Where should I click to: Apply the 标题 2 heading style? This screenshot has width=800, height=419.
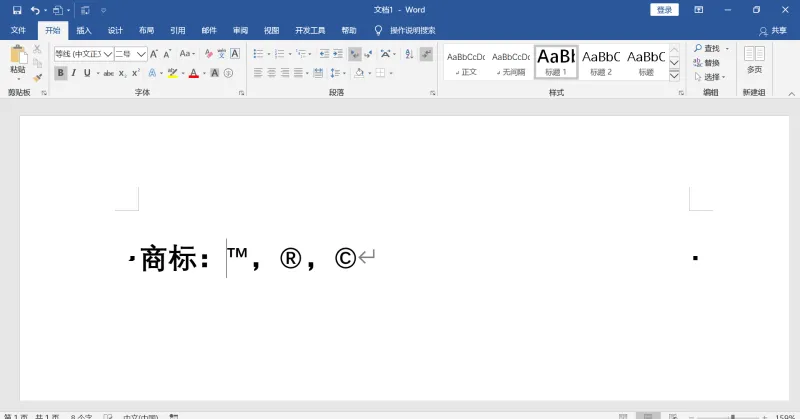tap(601, 62)
